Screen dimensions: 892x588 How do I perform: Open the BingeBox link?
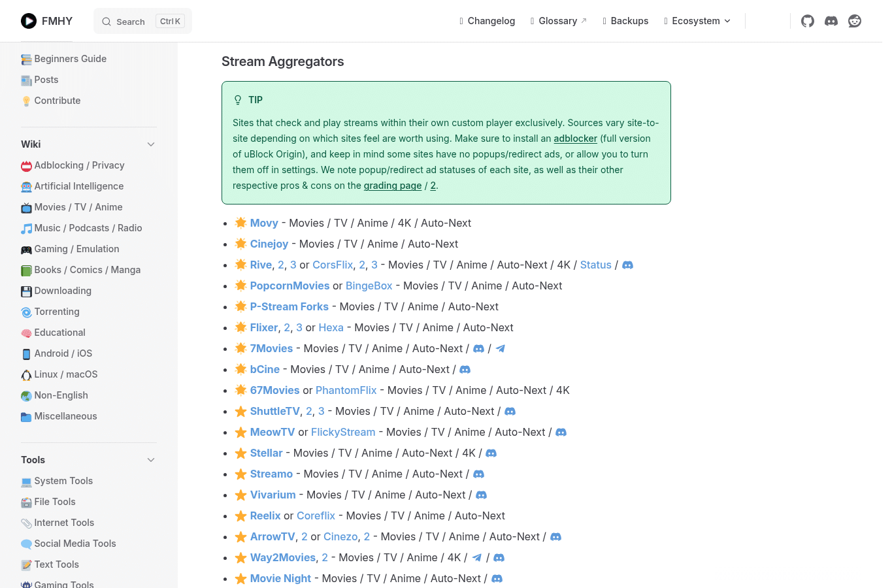(x=369, y=286)
